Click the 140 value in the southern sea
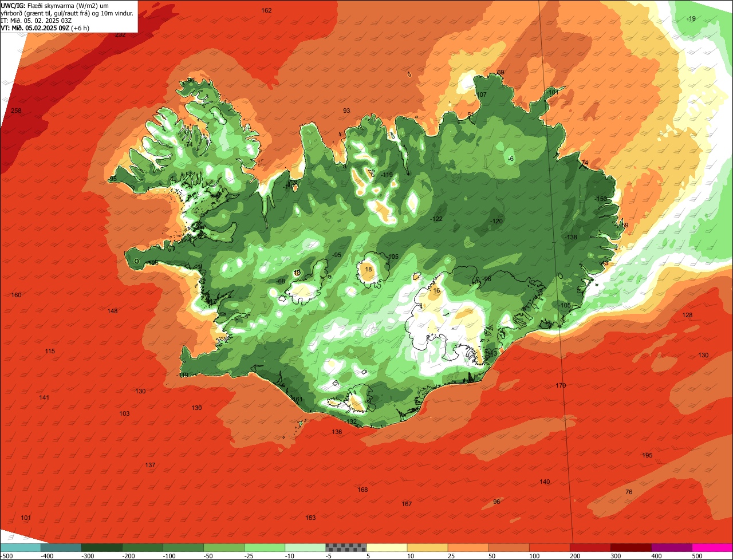Screen dimensions: 733x560 (x=545, y=482)
